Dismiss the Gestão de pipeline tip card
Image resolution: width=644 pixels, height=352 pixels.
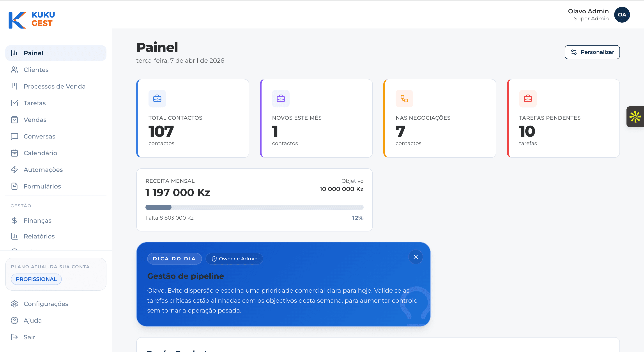click(x=416, y=257)
